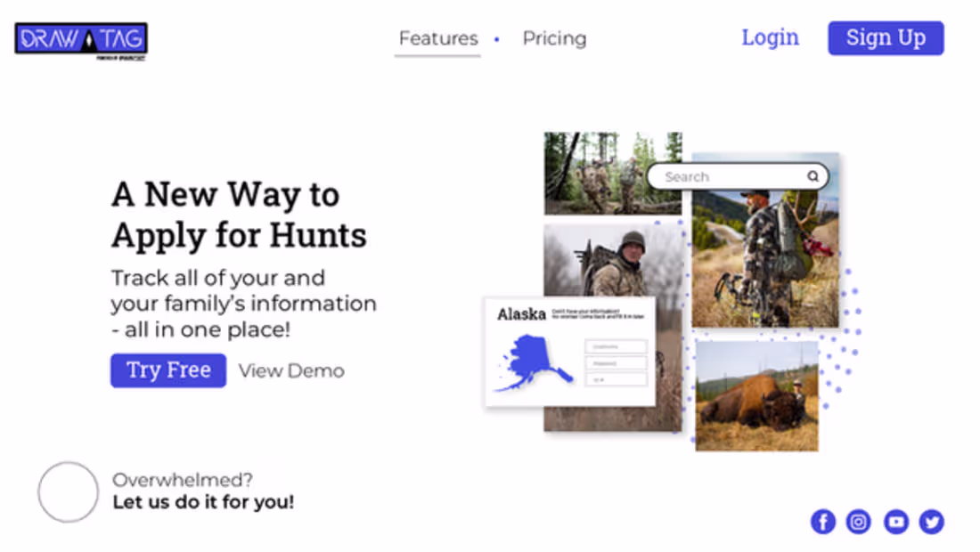Switch to the Features tab
Viewport: 980px width, 552px height.
coord(437,39)
